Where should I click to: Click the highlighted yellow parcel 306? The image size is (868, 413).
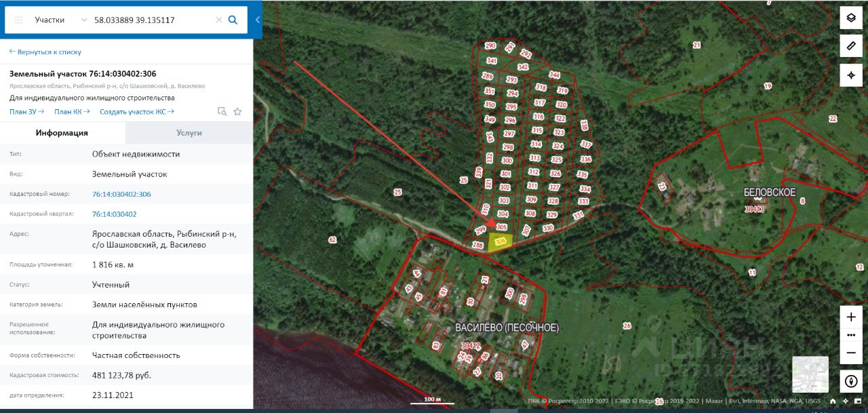tap(500, 243)
